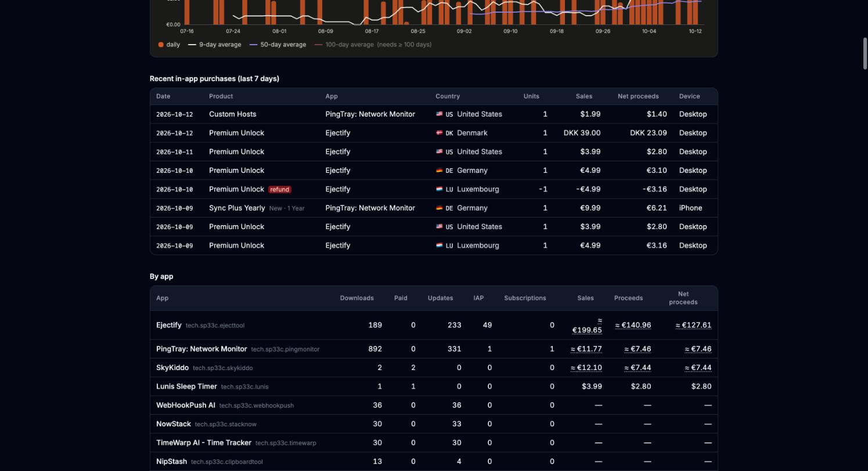Click the Product column header
868x471 pixels.
[221, 96]
